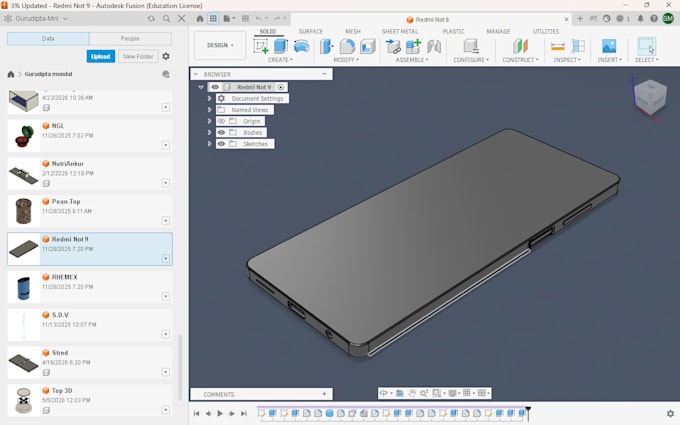Click the New Component icon

413,46
